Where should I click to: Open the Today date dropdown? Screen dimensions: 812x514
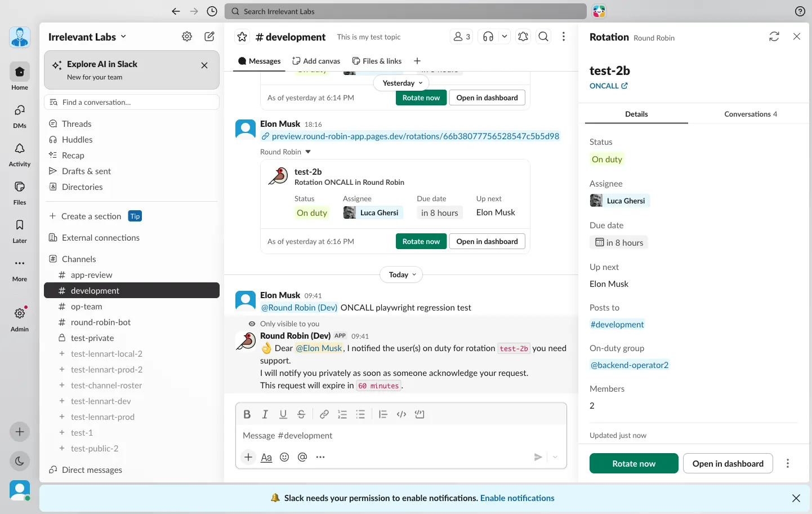(401, 274)
